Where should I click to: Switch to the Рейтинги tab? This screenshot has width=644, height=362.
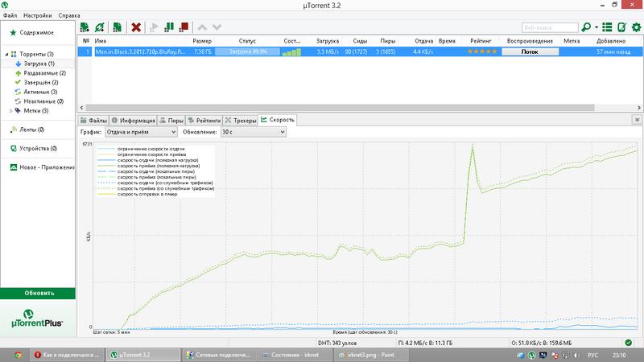pos(204,121)
